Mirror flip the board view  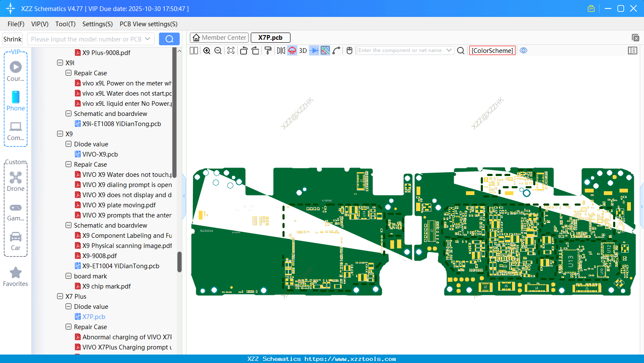click(x=281, y=51)
